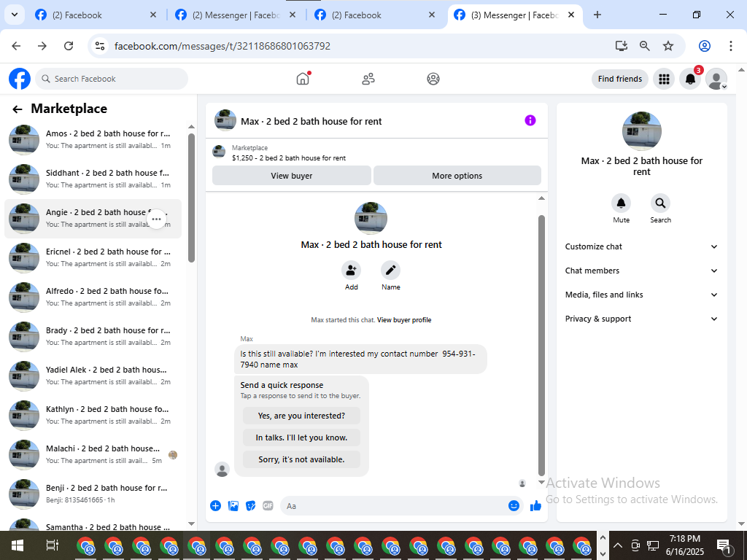Show hidden system tray icons
This screenshot has height=560, width=747.
point(618,545)
